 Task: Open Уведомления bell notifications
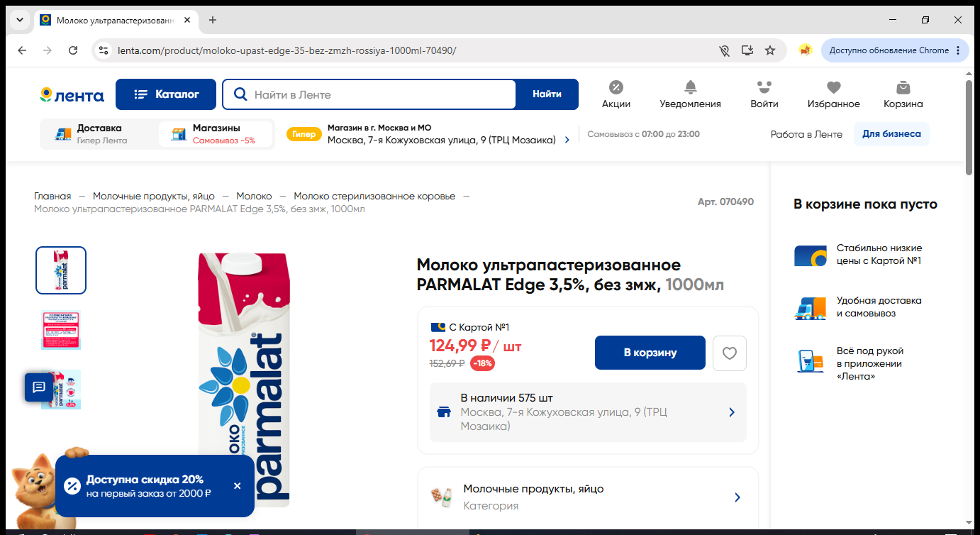690,94
